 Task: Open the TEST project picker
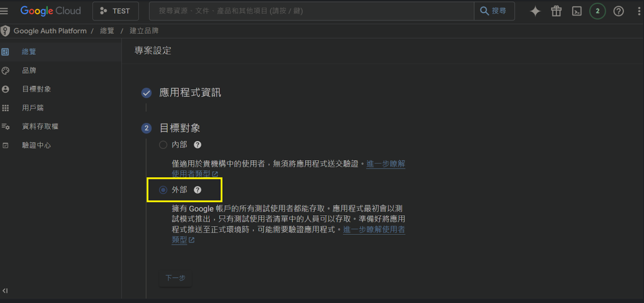116,11
